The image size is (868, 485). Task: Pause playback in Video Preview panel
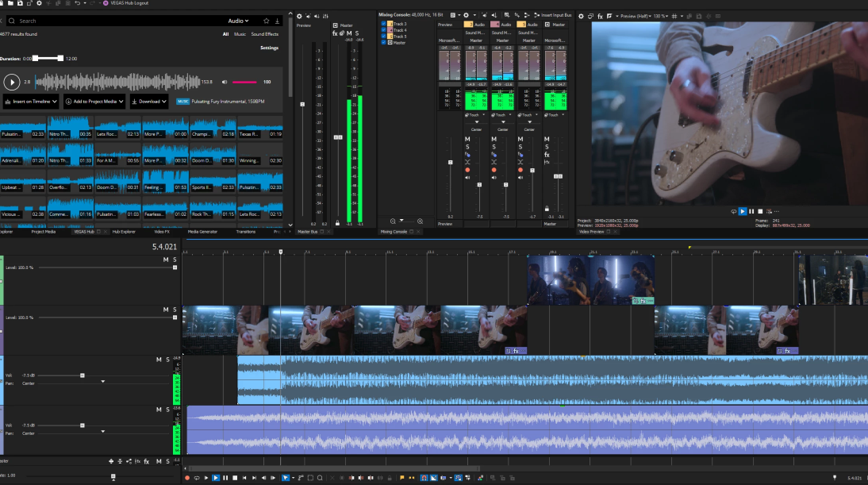(751, 211)
